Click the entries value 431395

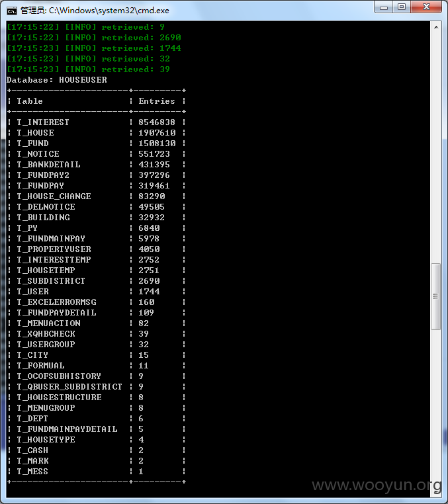(x=154, y=165)
